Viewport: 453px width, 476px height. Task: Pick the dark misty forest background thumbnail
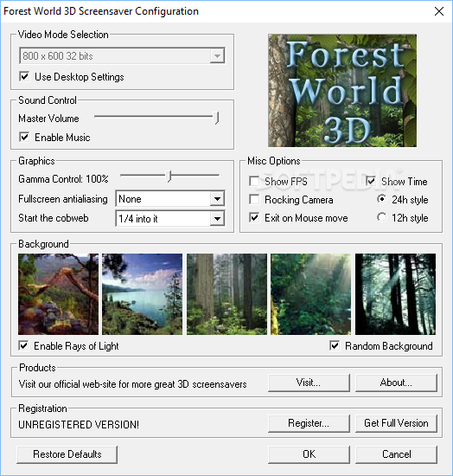coord(395,294)
